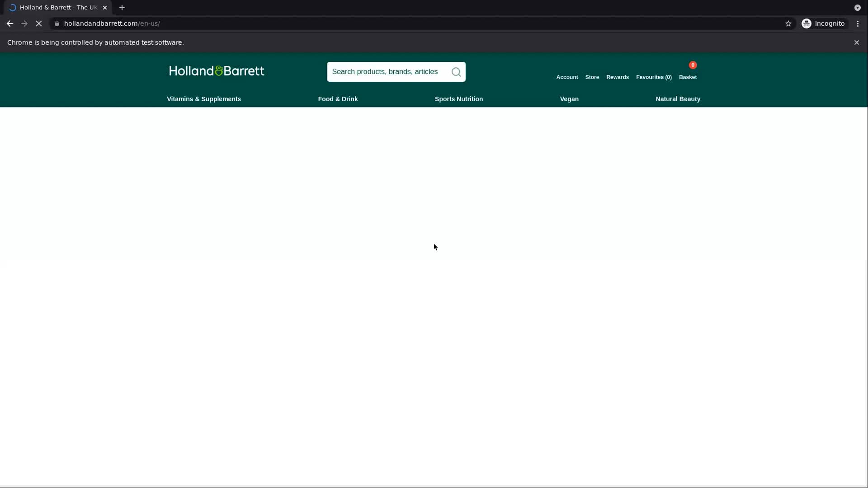Click the product search input field
Image resolution: width=868 pixels, height=488 pixels.
[387, 72]
